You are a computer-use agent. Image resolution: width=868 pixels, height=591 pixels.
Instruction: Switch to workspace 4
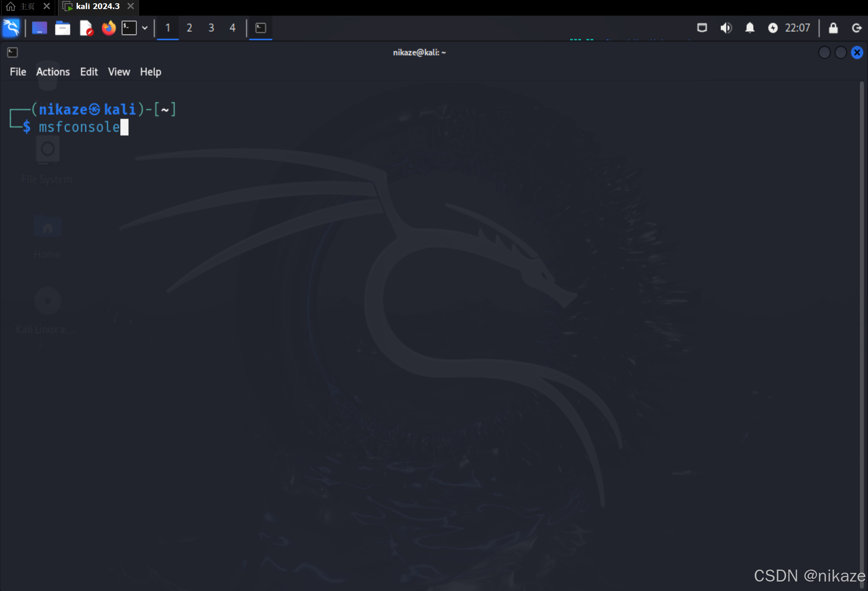233,28
